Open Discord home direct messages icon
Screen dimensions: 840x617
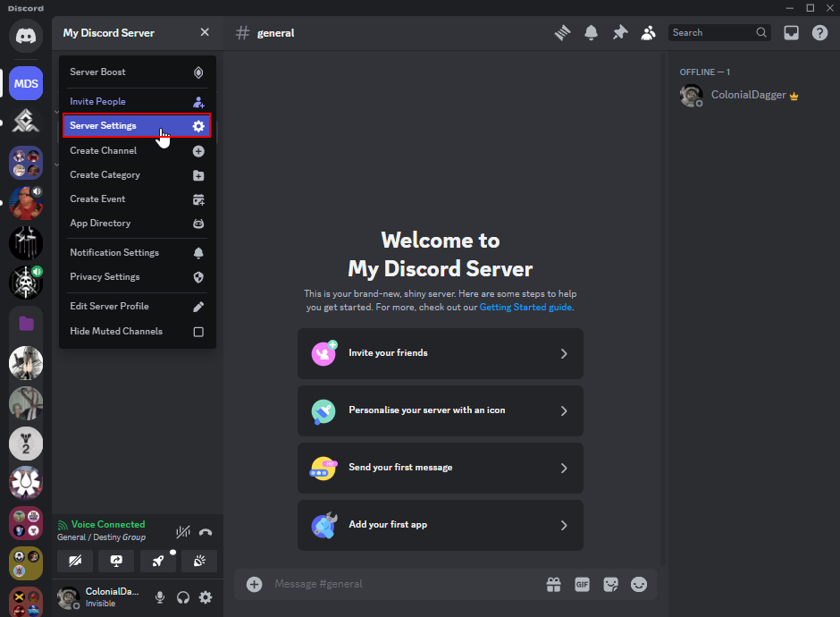[x=26, y=36]
